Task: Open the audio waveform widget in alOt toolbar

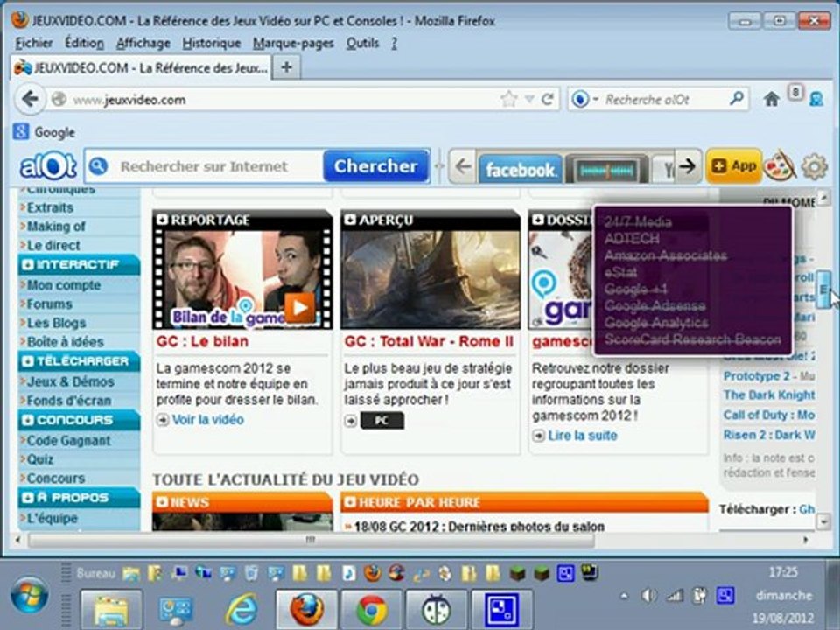Action: [606, 170]
